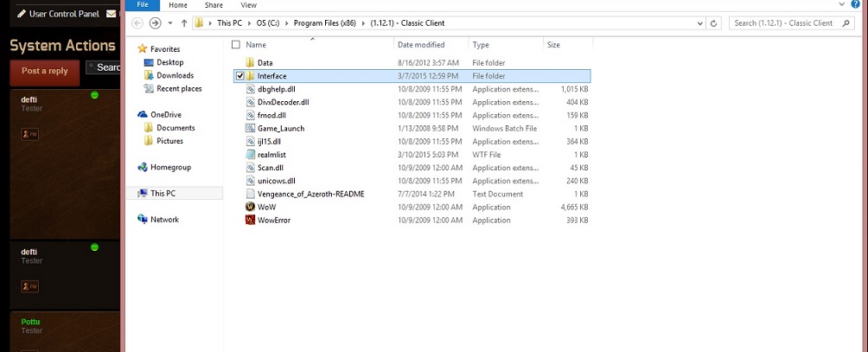
Task: Open the File ribbon tab
Action: (x=143, y=5)
